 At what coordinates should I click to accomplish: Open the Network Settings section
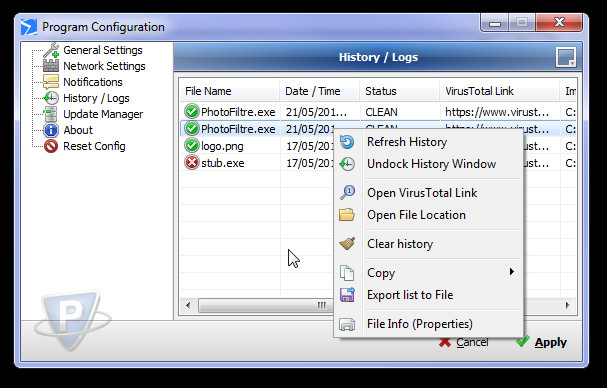click(104, 66)
